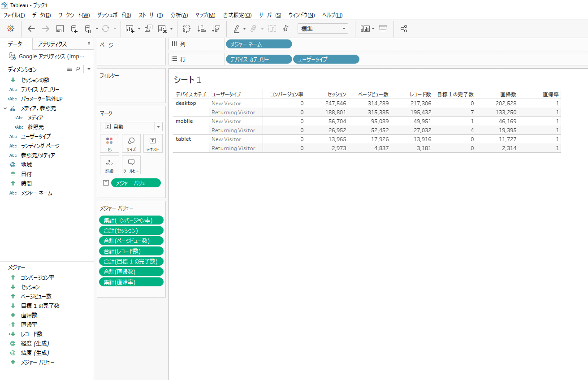
Task: Click the desktop row header in the table
Action: point(186,103)
